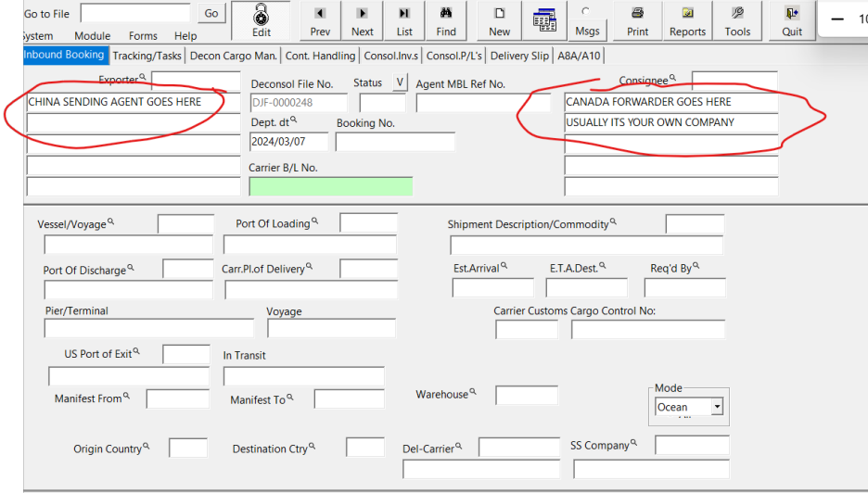Image resolution: width=868 pixels, height=493 pixels.
Task: Click the Quit door icon
Action: (x=792, y=13)
